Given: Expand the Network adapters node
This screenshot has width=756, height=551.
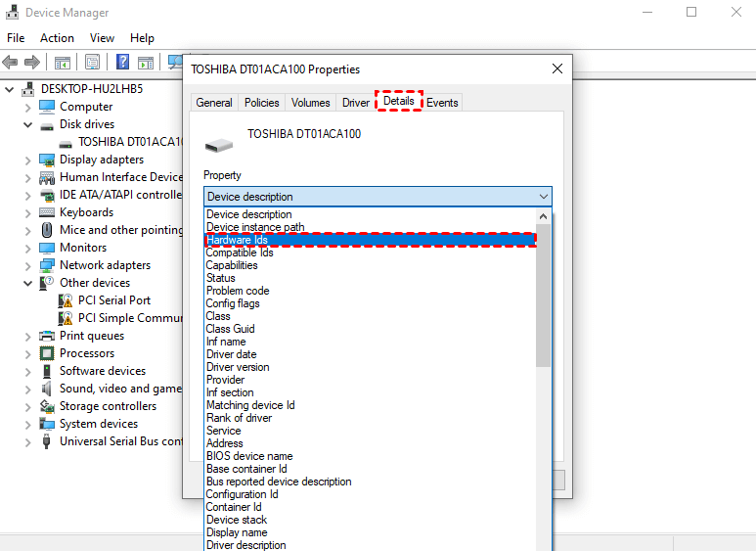Looking at the screenshot, I should pos(28,266).
